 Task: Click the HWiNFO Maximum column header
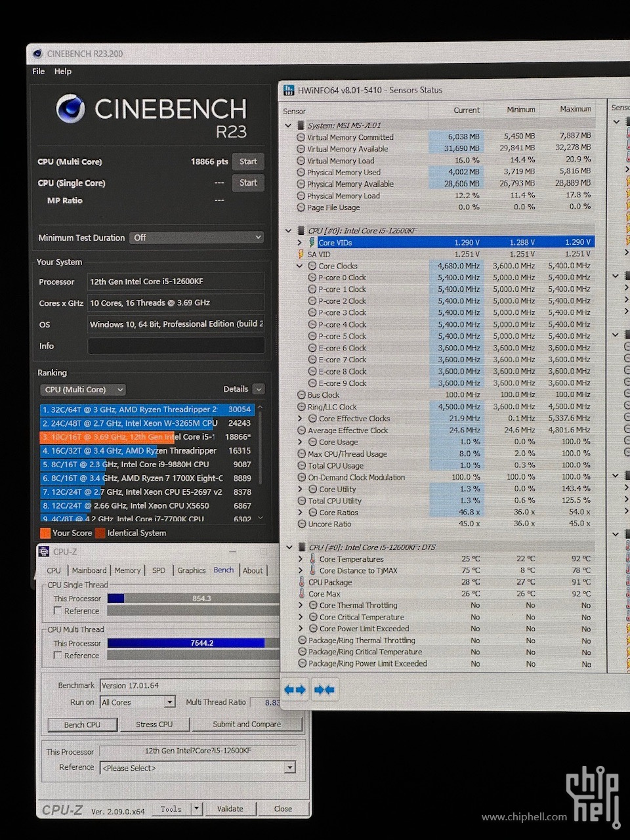pyautogui.click(x=576, y=109)
